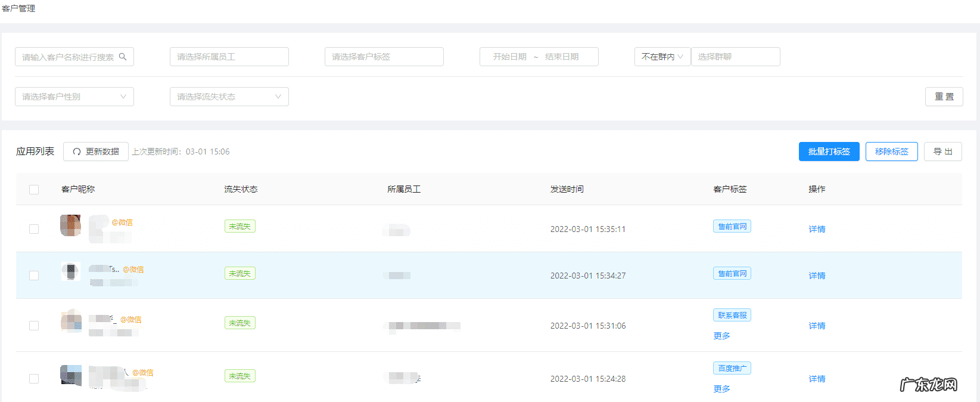Click the refresh icon beside 更新数据

point(77,151)
